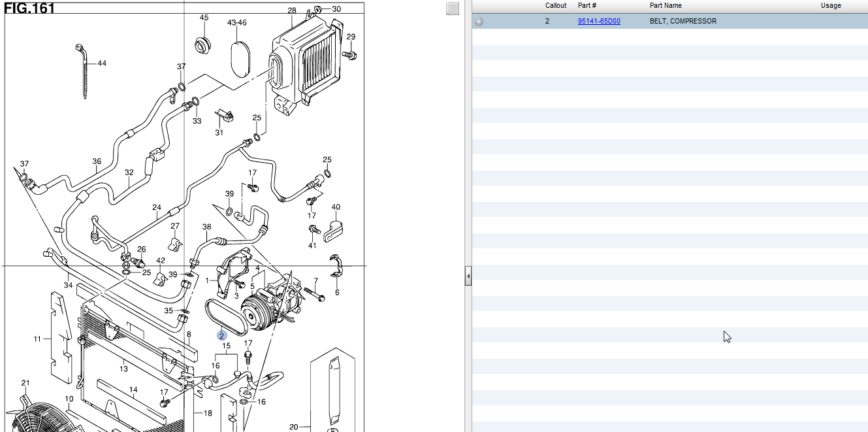
Task: Select highlighted callout 2 in the diagram
Action: pyautogui.click(x=222, y=336)
